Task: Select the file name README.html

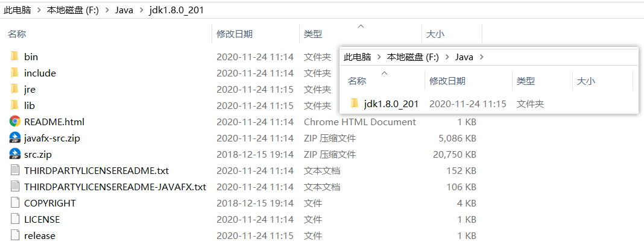Action: (54, 122)
